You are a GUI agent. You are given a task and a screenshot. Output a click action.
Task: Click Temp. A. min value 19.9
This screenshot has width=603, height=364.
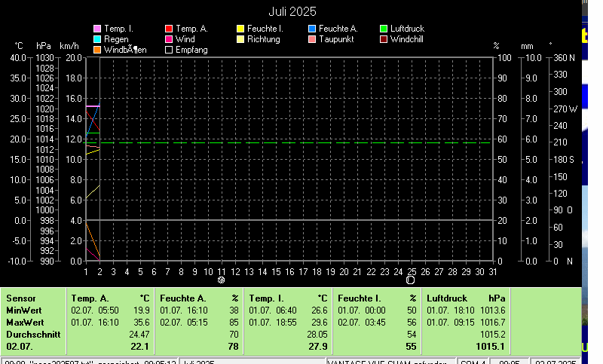pyautogui.click(x=142, y=310)
